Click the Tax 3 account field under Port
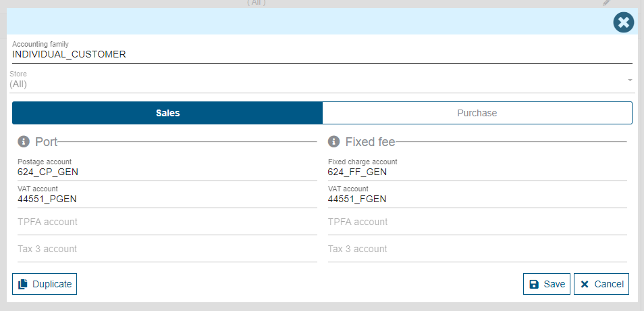 coord(167,249)
